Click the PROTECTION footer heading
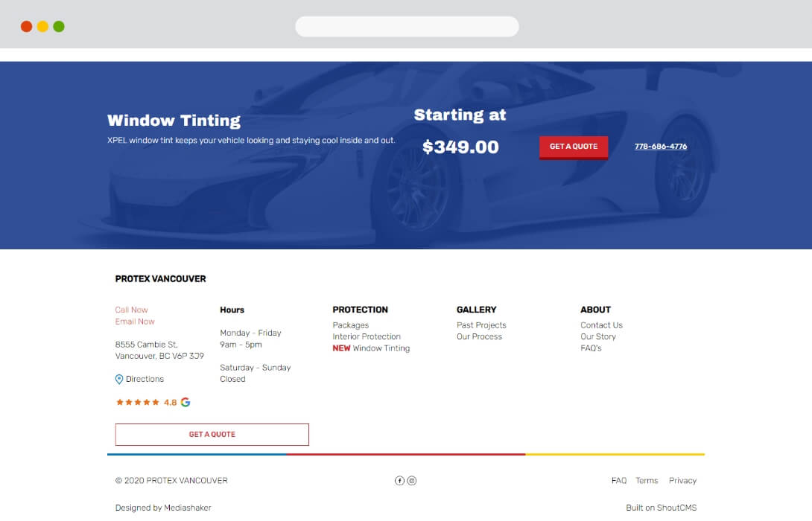This screenshot has width=812, height=521. click(x=360, y=310)
